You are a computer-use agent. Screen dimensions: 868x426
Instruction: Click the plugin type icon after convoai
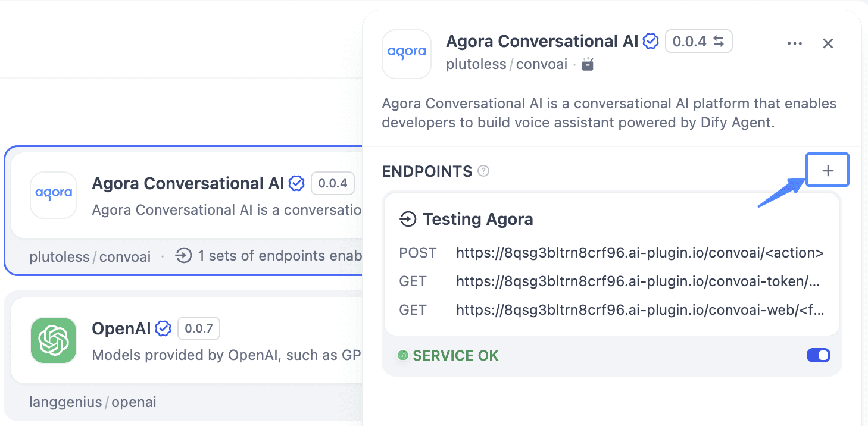(x=588, y=64)
